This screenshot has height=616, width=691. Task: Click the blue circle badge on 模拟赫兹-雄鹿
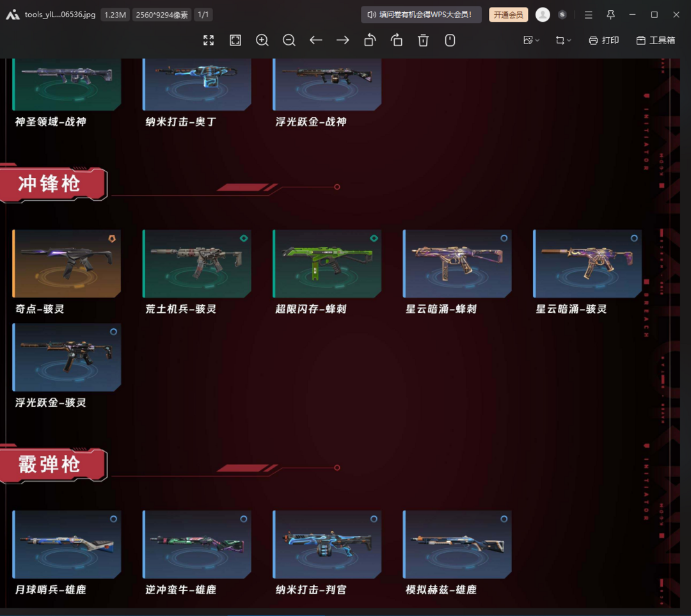coord(504,519)
